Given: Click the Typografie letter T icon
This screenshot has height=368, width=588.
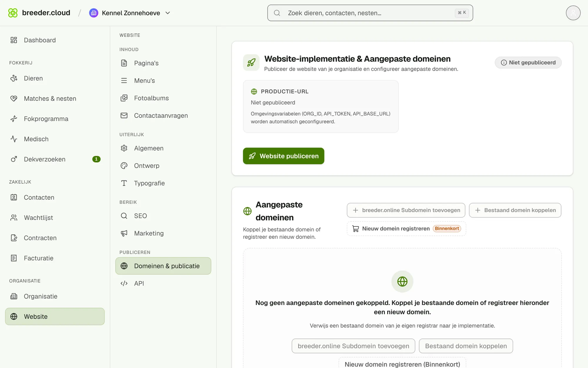Looking at the screenshot, I should pos(124,183).
